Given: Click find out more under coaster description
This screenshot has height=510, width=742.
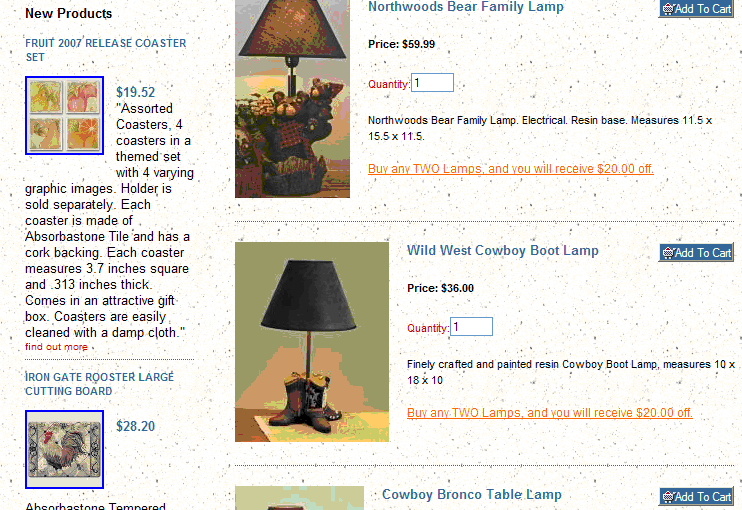Looking at the screenshot, I should [x=56, y=347].
